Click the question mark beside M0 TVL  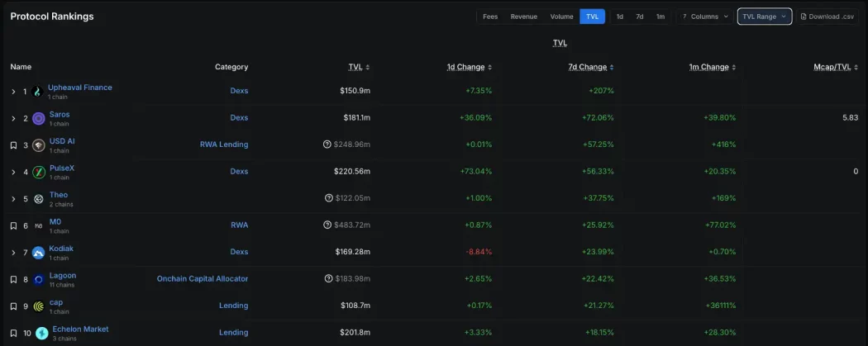(327, 225)
